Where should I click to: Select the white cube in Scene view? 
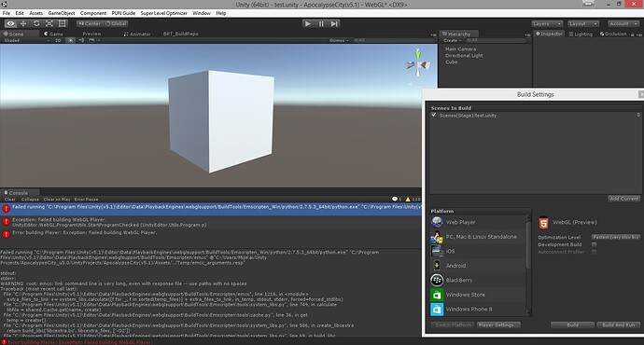(x=221, y=121)
